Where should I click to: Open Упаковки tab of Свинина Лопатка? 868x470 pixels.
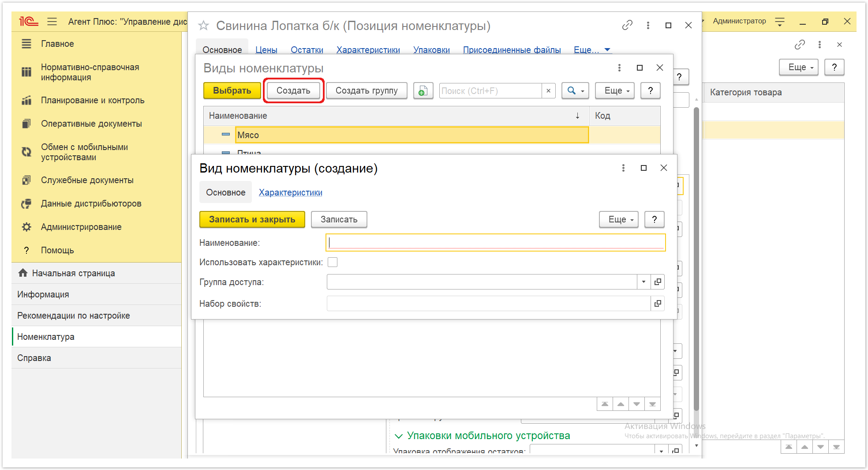[431, 50]
